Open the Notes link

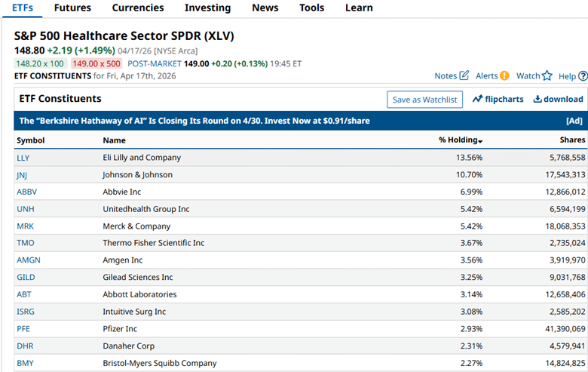446,75
